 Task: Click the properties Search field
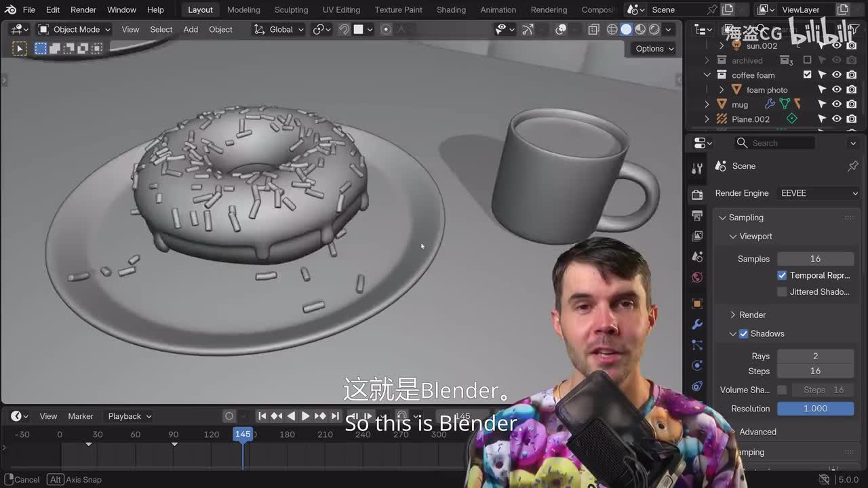pos(774,143)
